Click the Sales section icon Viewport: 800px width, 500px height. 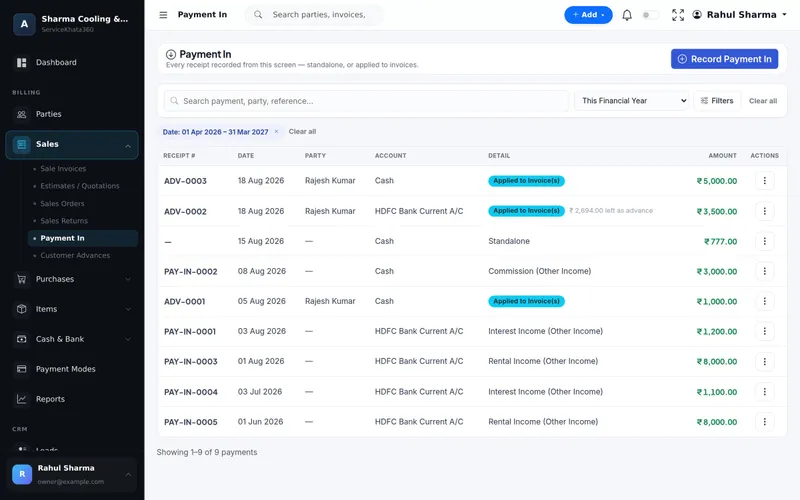pyautogui.click(x=21, y=144)
